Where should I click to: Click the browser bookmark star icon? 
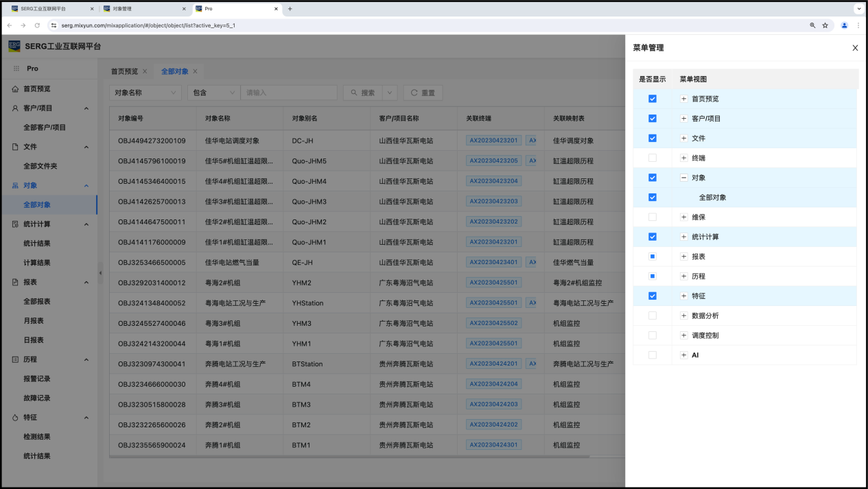[825, 25]
